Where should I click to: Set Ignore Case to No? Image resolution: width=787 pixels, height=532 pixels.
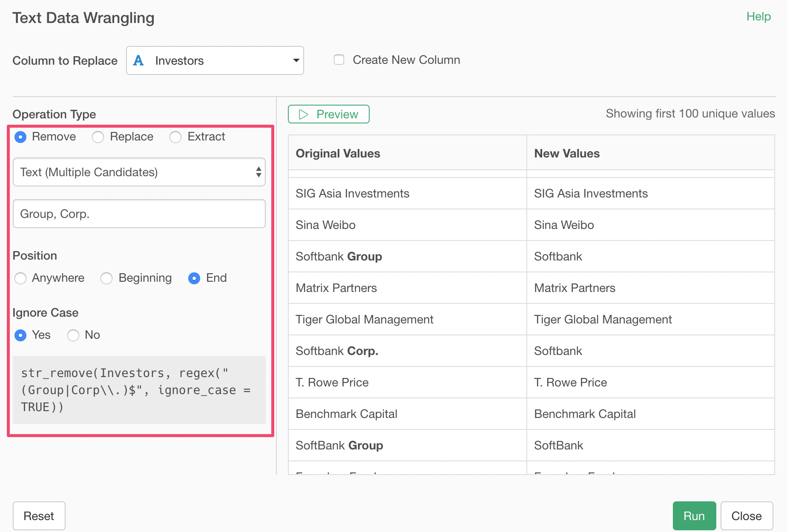[73, 335]
